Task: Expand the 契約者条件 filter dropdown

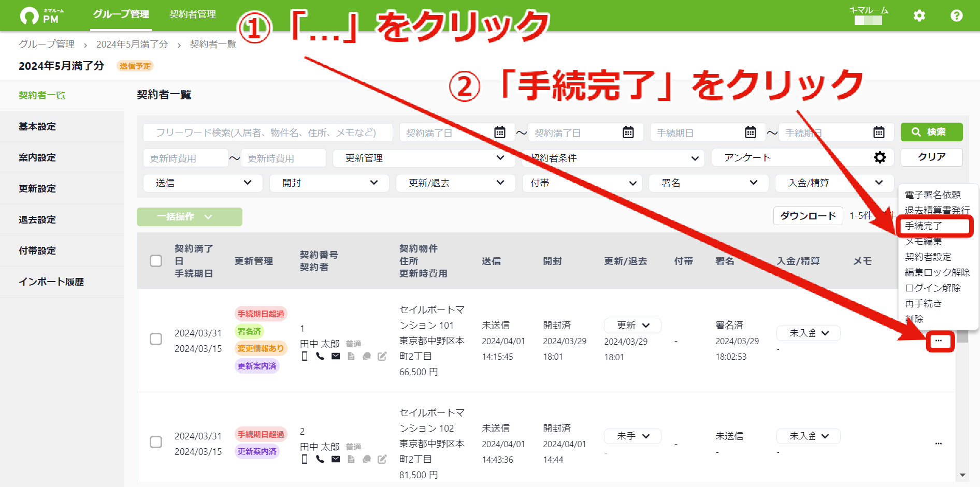Action: click(x=613, y=158)
